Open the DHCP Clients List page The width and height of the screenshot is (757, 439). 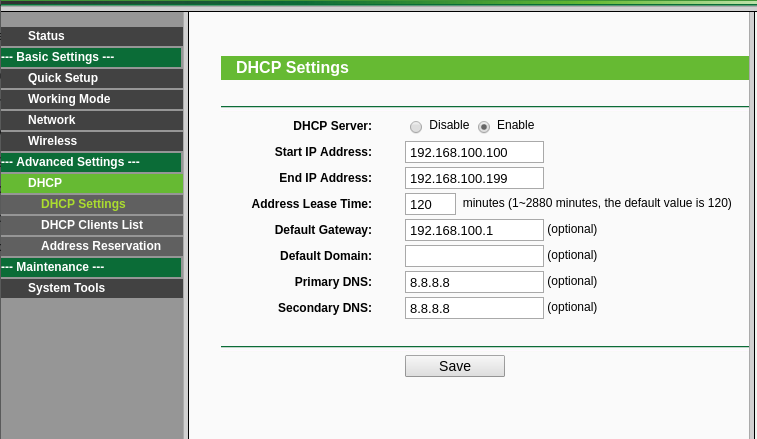click(91, 225)
